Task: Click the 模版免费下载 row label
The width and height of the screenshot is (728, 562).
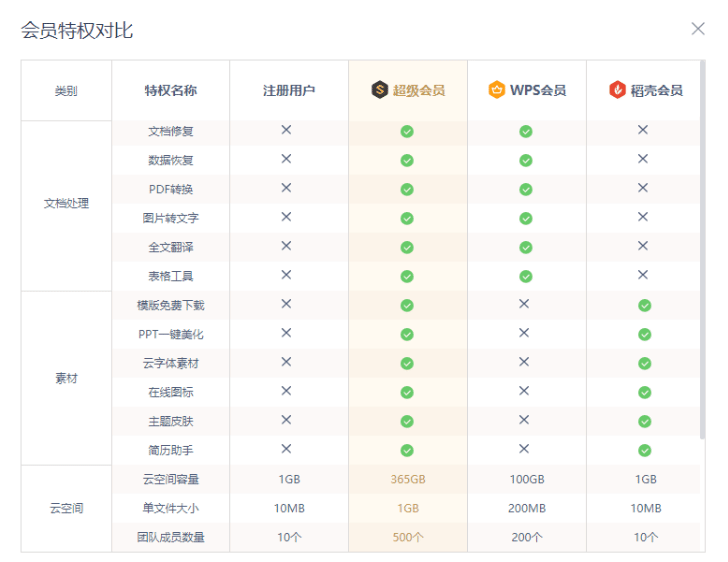Action: pyautogui.click(x=170, y=305)
